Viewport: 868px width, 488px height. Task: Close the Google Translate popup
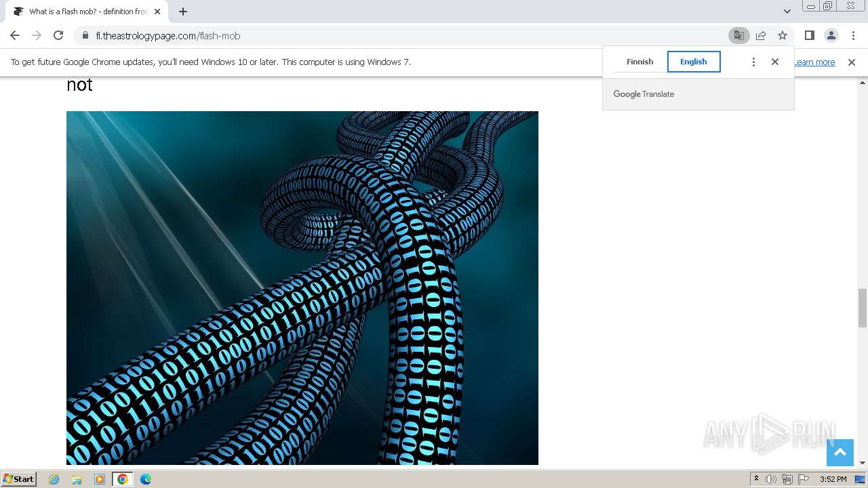click(x=775, y=62)
